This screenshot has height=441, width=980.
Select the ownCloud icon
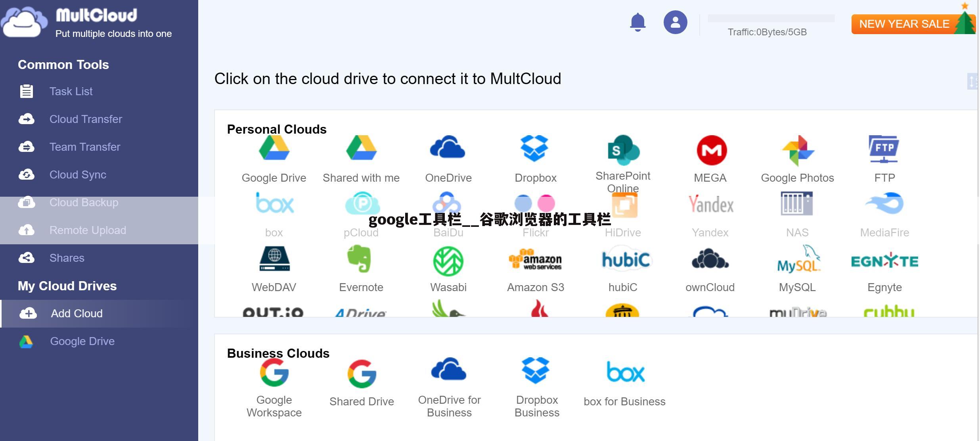point(710,259)
